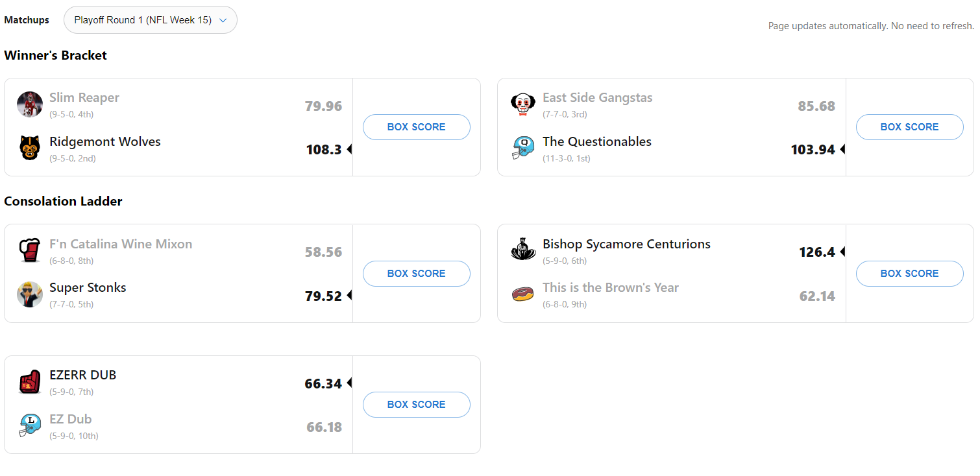This screenshot has width=980, height=476.
Task: Click the Slim Reaper team avatar
Action: point(30,104)
